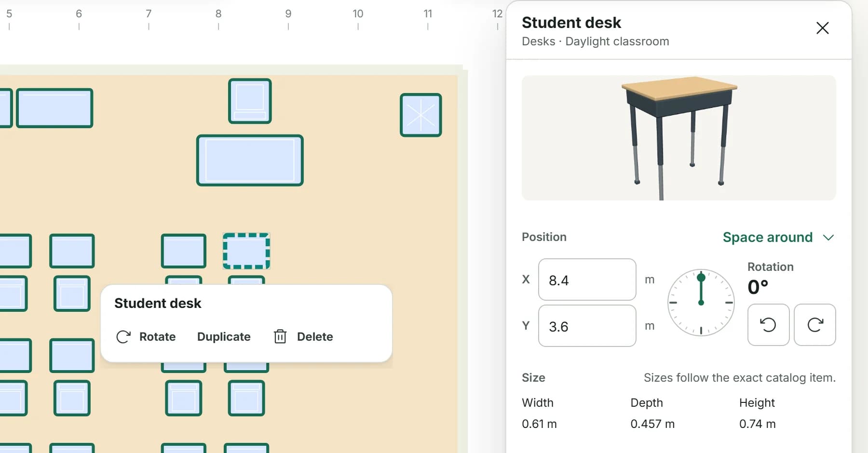Click the X position input field
This screenshot has width=868, height=453.
(587, 280)
